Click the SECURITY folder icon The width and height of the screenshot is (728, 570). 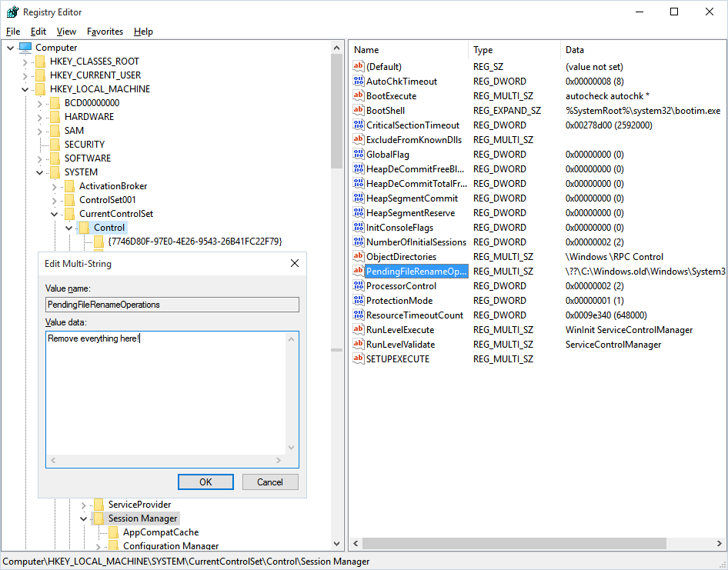[x=55, y=145]
